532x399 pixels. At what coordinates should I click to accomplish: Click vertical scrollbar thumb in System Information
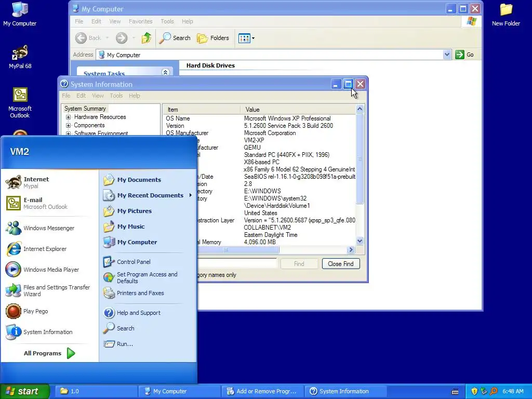point(360,158)
